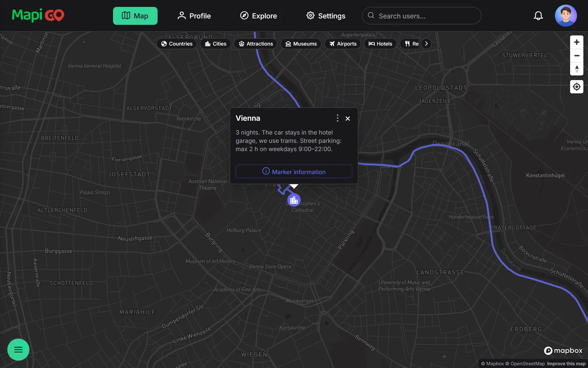Screen dimensions: 588x368
Task: Open the user avatar menu
Action: 566,16
